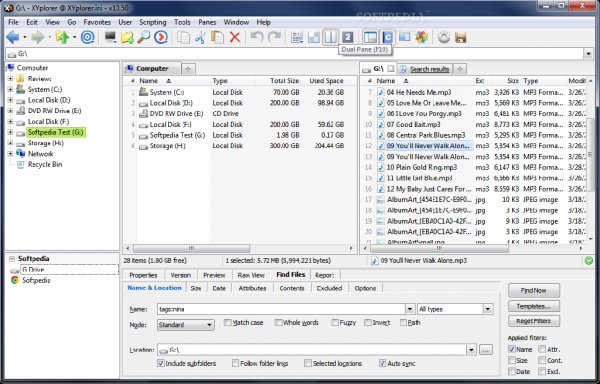Click the '2' pane toolbar icon
The height and width of the screenshot is (384, 600).
pyautogui.click(x=347, y=37)
